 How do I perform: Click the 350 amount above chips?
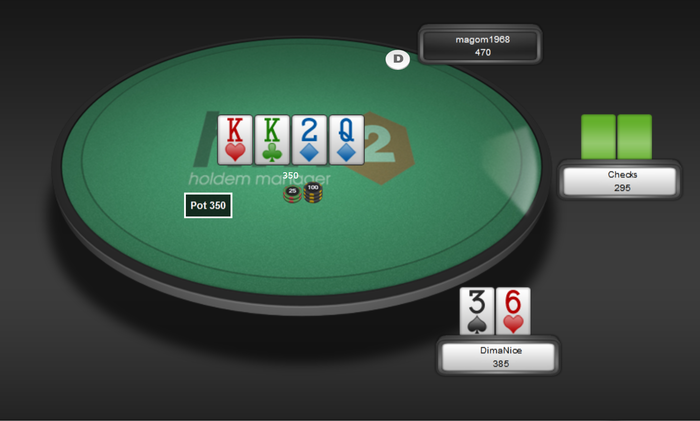(291, 175)
